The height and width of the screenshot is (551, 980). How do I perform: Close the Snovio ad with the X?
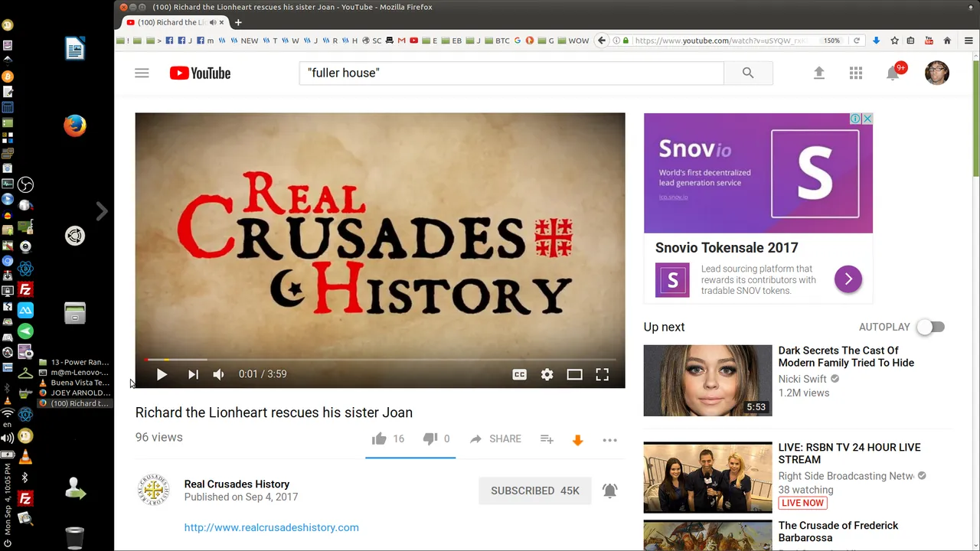tap(867, 119)
